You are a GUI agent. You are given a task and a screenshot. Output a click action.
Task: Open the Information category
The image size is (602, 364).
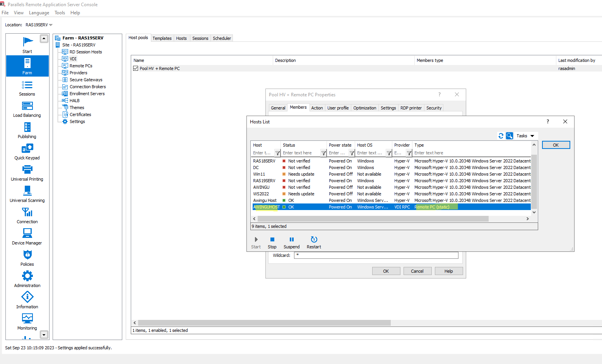point(27,301)
